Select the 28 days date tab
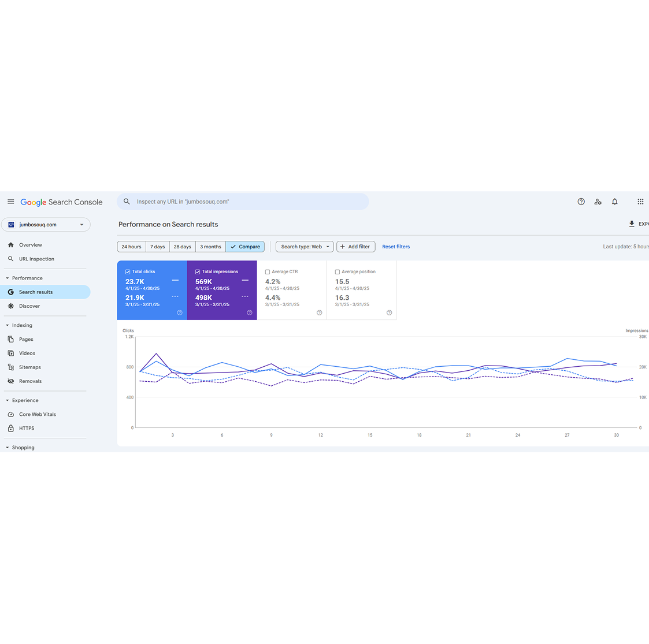The image size is (649, 644). [182, 247]
